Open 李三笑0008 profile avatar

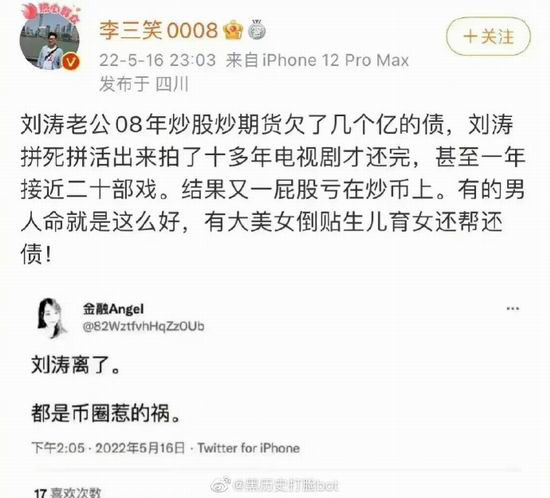tap(49, 40)
